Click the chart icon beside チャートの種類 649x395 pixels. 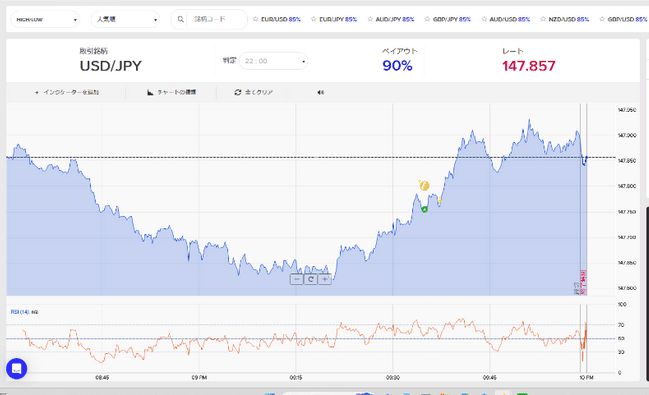pyautogui.click(x=150, y=92)
